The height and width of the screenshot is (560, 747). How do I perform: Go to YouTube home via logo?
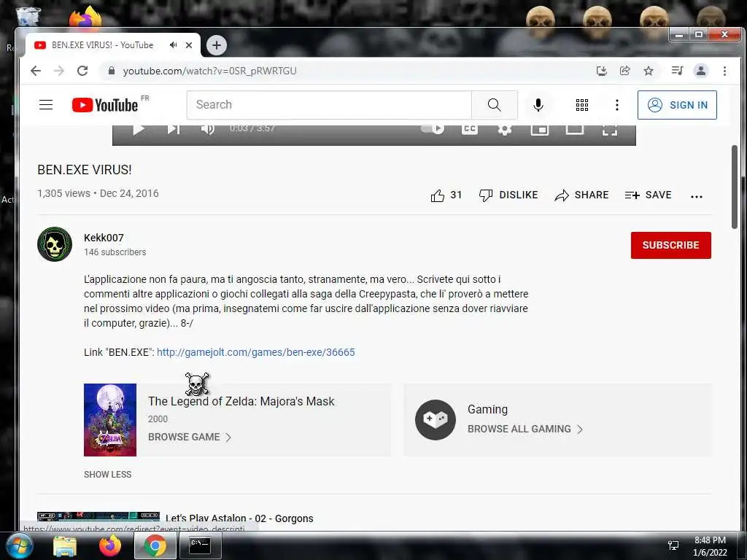click(105, 105)
